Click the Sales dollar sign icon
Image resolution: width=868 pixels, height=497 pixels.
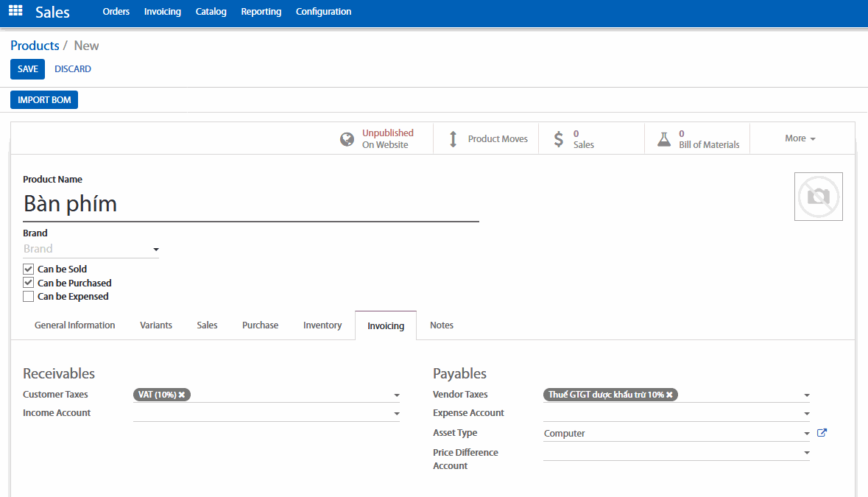coord(559,139)
